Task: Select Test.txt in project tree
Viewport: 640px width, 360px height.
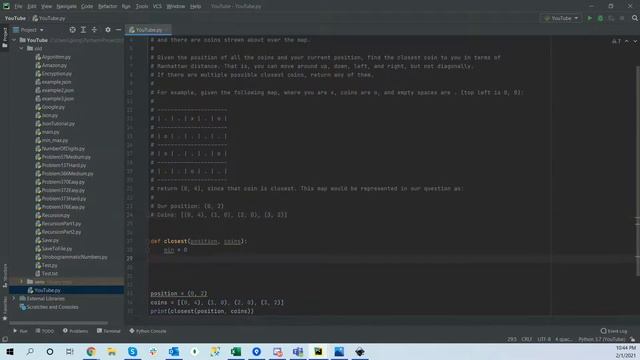Action: pyautogui.click(x=46, y=273)
